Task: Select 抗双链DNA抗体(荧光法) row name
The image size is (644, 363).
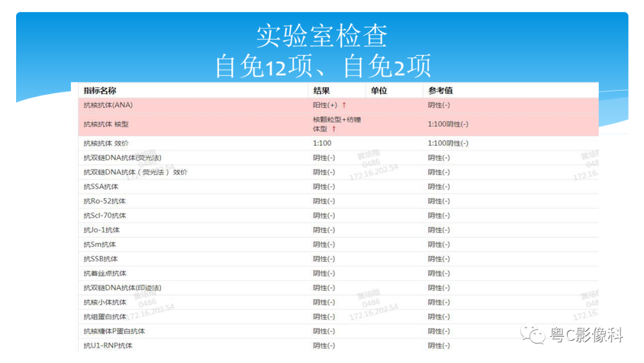Action: click(x=122, y=158)
